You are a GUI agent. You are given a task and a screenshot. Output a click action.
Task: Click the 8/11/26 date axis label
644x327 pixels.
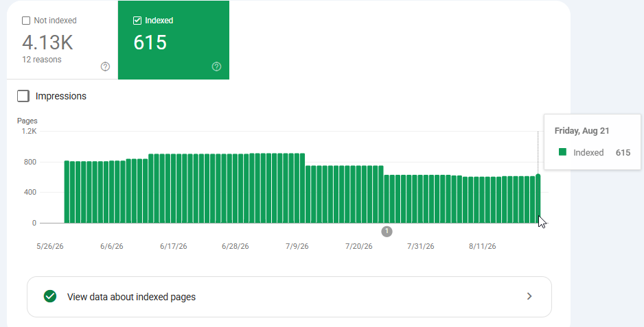tap(482, 246)
